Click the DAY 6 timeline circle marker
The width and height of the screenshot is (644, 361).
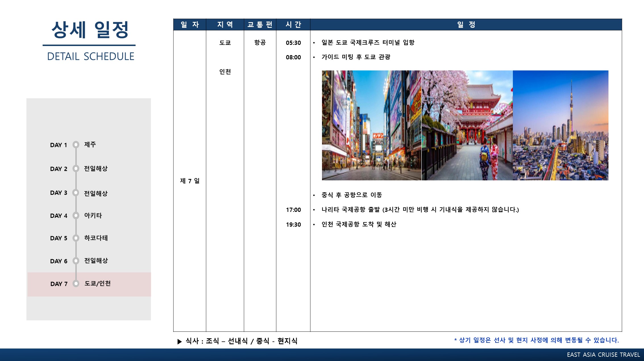pyautogui.click(x=76, y=261)
